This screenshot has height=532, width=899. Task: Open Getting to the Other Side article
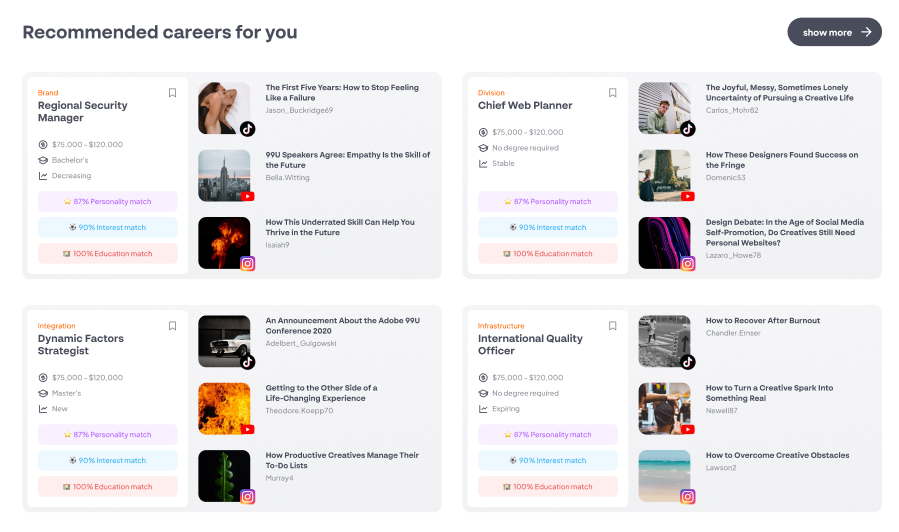(321, 393)
